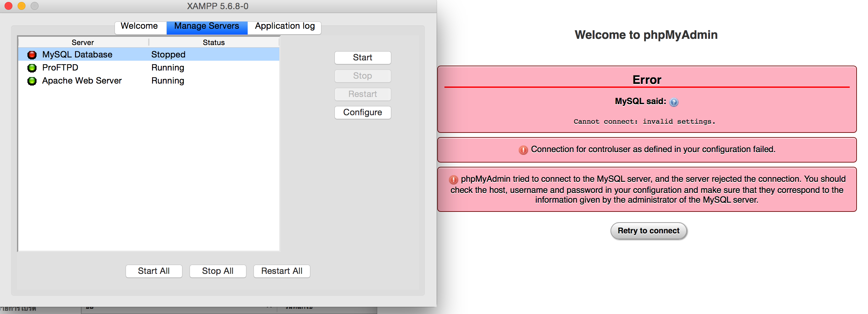Click Retry to connect in phpMyAdmin
The width and height of the screenshot is (868, 314).
(x=648, y=231)
